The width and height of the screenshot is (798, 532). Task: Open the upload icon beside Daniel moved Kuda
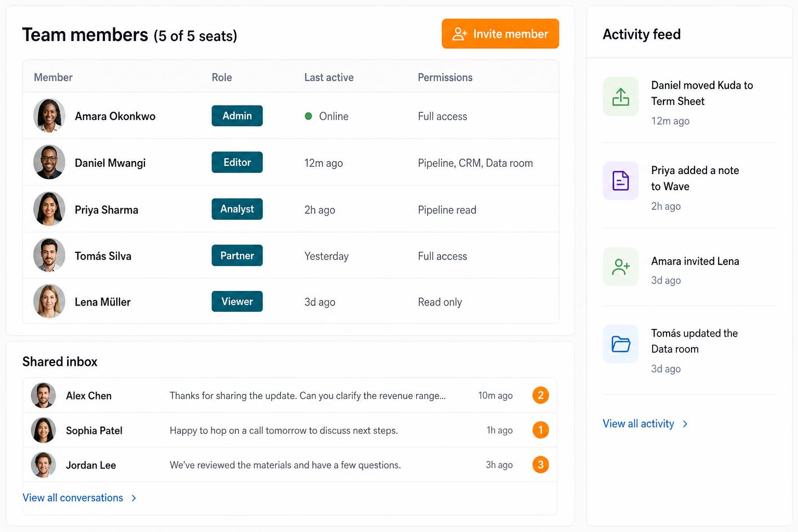click(x=620, y=97)
